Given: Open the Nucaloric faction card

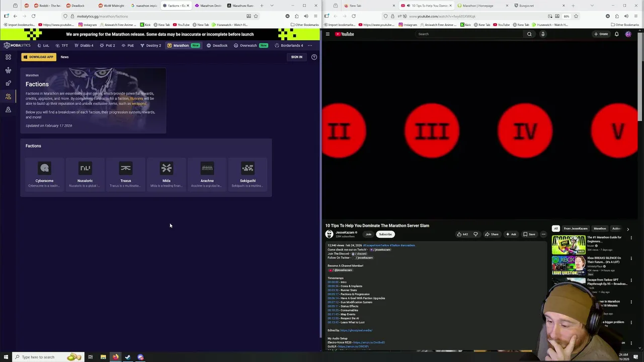Looking at the screenshot, I should point(85,174).
